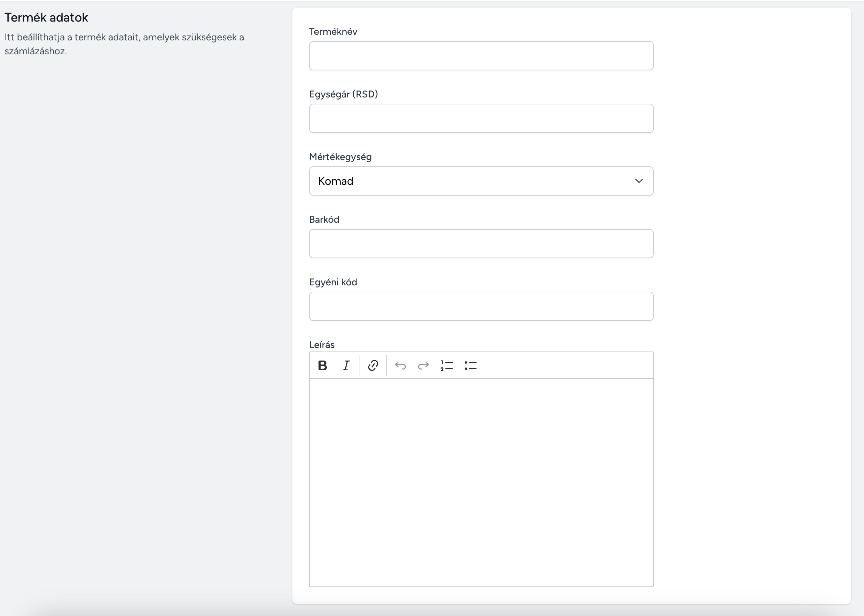Image resolution: width=864 pixels, height=616 pixels.
Task: Open the Mértékegység dropdown showing Komad
Action: [x=481, y=181]
